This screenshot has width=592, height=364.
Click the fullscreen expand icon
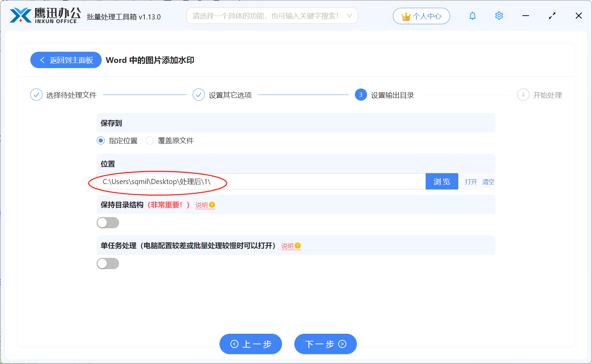tap(552, 16)
